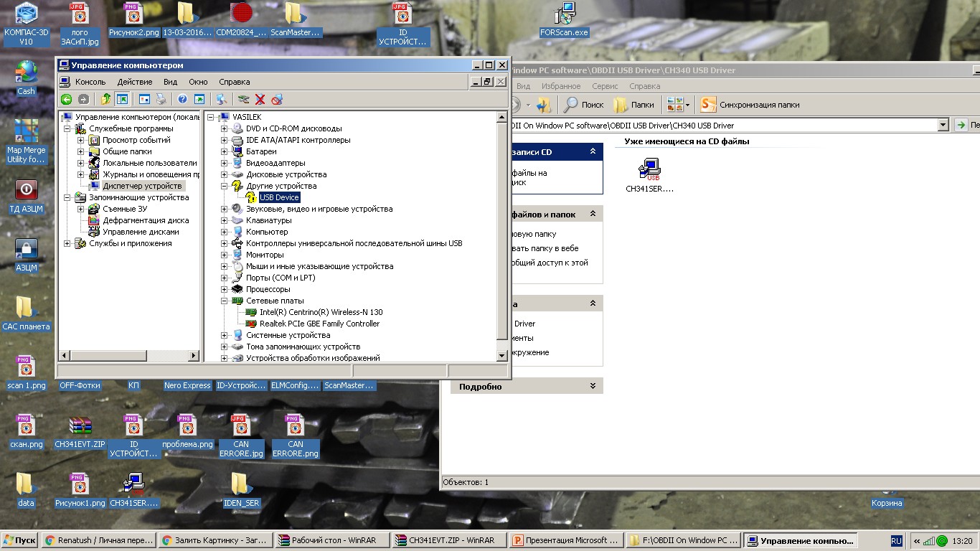Show hidden tray icons with the chevron
The height and width of the screenshot is (551, 980).
[916, 541]
